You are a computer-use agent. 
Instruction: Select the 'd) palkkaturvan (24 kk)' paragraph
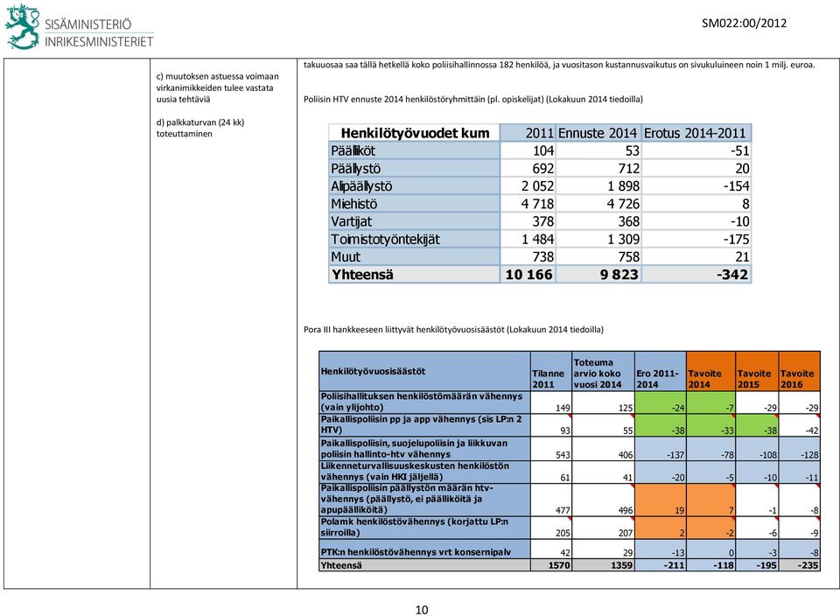(x=200, y=128)
